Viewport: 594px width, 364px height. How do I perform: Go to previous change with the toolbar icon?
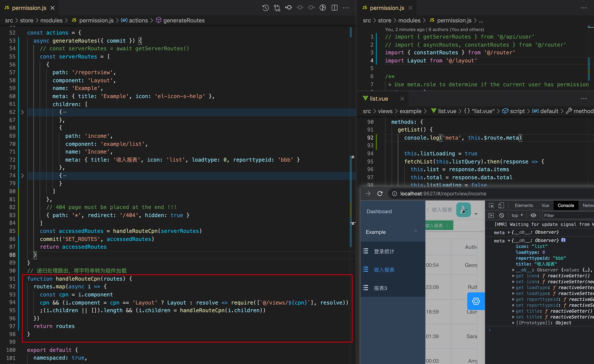point(288,8)
